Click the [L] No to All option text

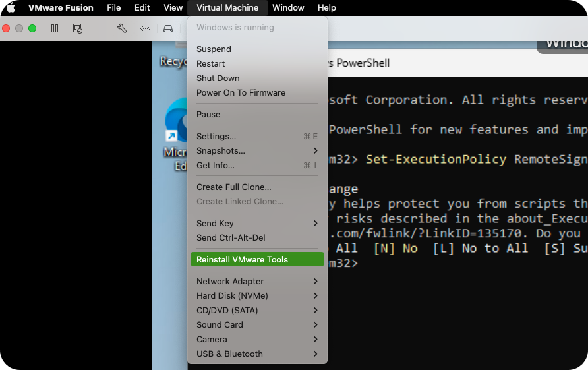[x=481, y=248]
